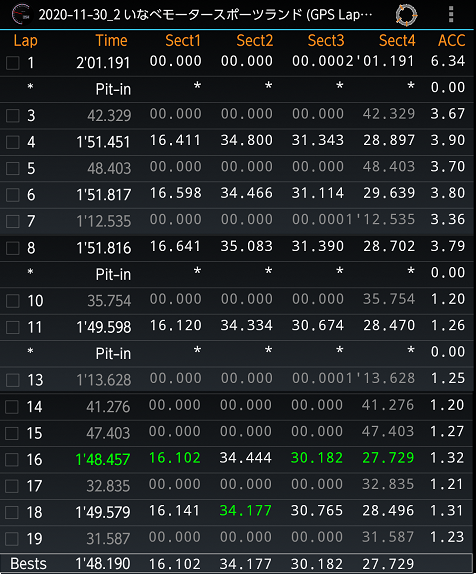
Task: Tap the ACC column header
Action: pyautogui.click(x=451, y=40)
